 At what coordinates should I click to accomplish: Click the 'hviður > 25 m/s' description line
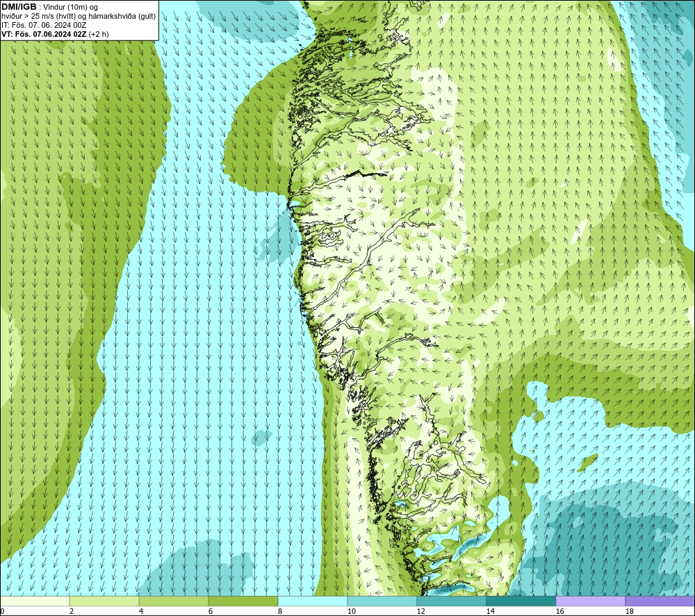pos(79,17)
